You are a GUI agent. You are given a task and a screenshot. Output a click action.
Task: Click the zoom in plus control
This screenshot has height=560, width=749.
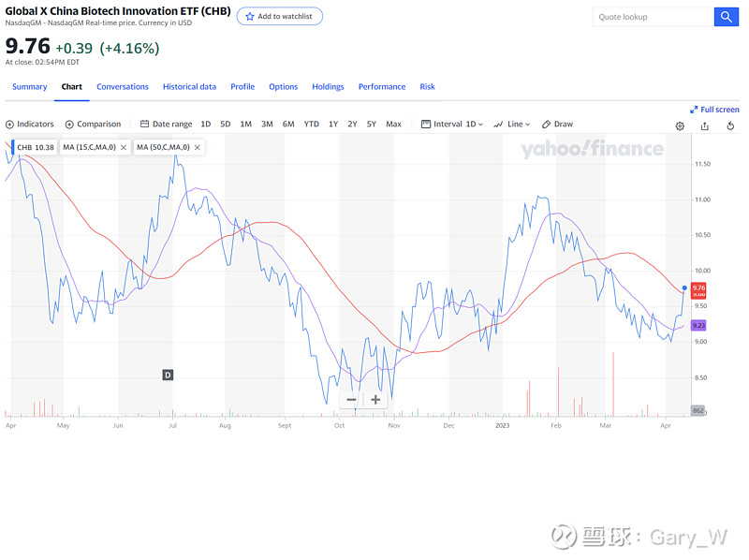point(374,400)
